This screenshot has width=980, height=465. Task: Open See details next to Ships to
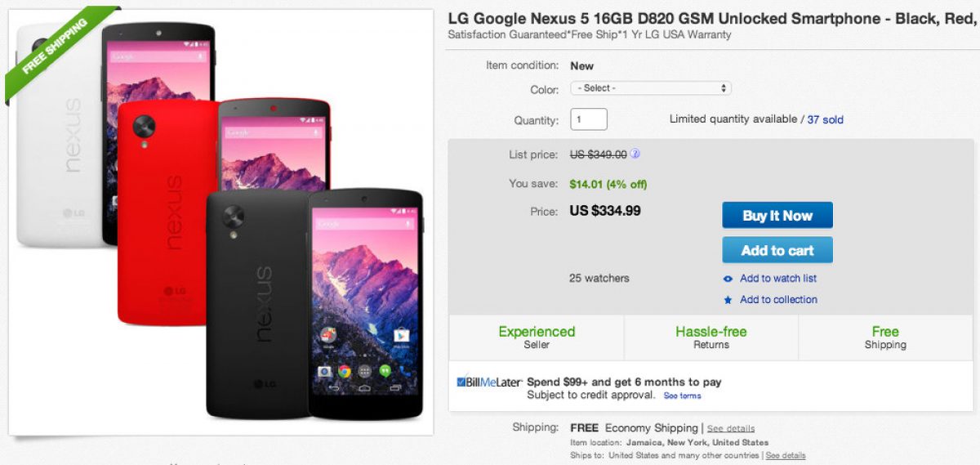[786, 455]
